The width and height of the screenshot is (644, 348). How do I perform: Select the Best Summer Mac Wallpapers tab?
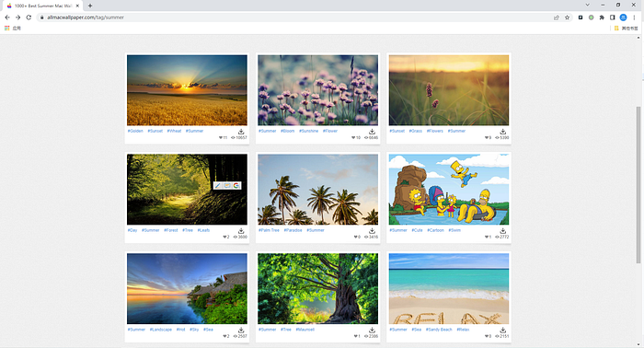(42, 6)
